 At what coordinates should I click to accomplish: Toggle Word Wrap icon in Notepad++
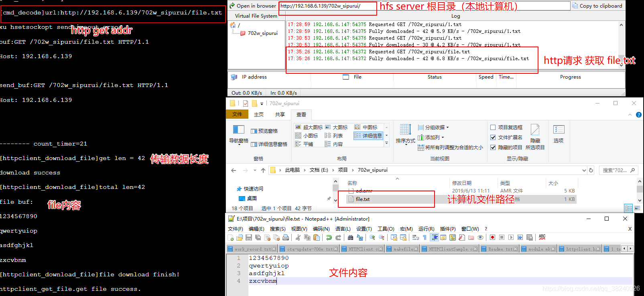416,237
